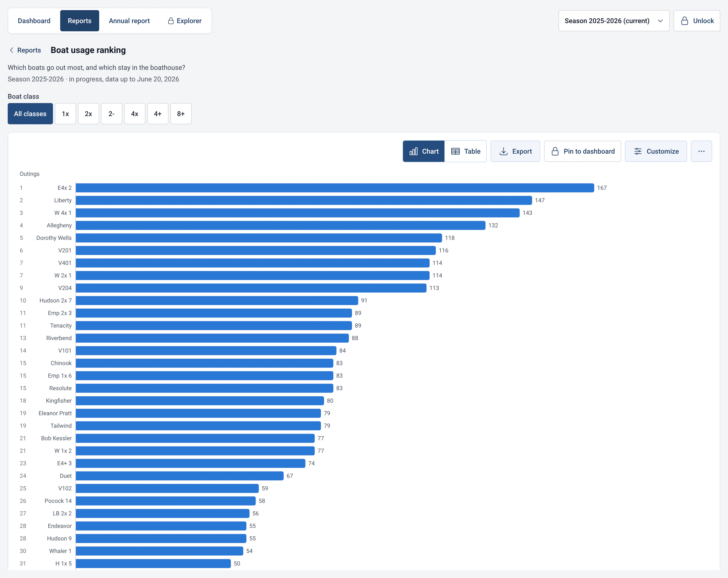Click the 'W 1x 2' boat label
This screenshot has height=578, width=728.
(63, 451)
